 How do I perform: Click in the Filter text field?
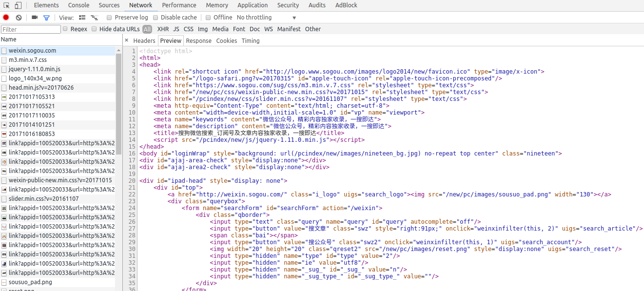(x=31, y=29)
